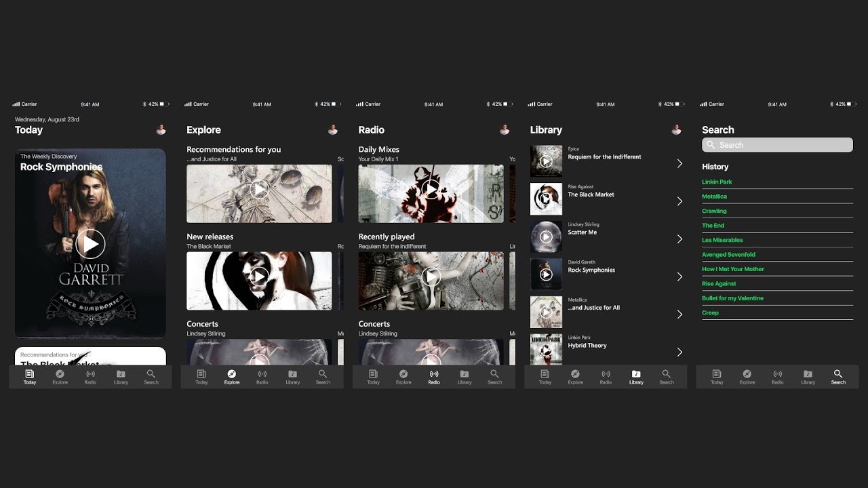Screen dimensions: 868x488
Task: Select How I Met Your Mother in History
Action: [733, 269]
